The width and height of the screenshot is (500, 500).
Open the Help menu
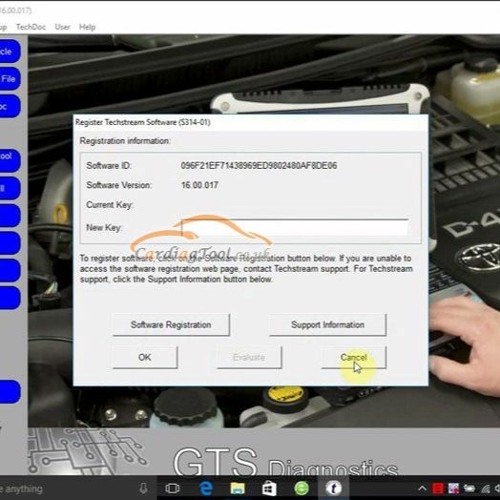coord(87,27)
